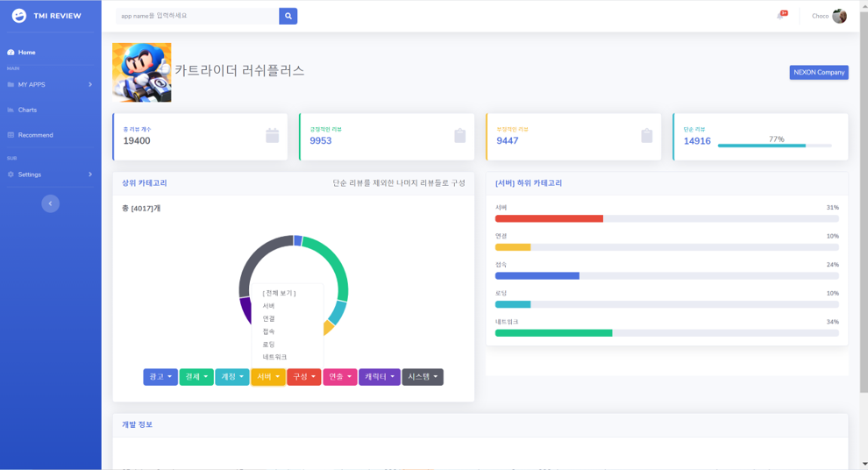Image resolution: width=868 pixels, height=470 pixels.
Task: Click the Charts bar-chart icon
Action: click(x=11, y=110)
